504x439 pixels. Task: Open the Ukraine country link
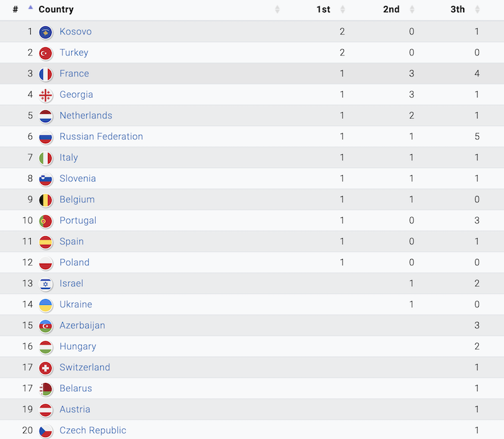tap(76, 304)
